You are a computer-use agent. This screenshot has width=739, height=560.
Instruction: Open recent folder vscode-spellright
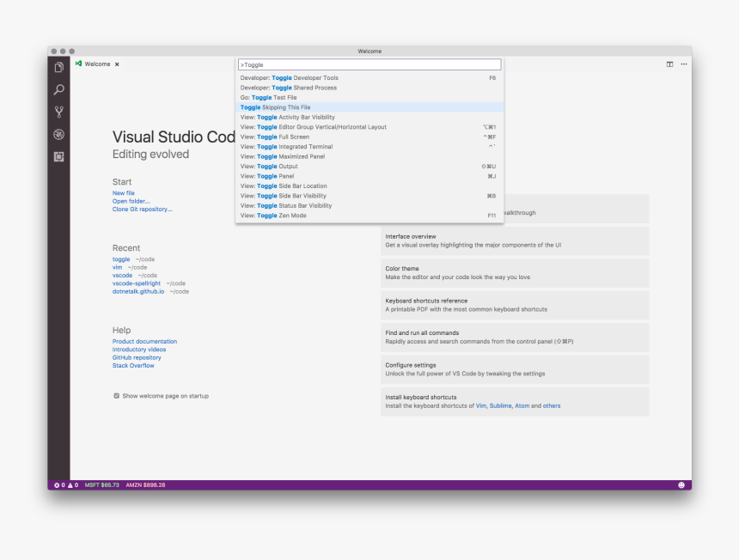point(137,283)
